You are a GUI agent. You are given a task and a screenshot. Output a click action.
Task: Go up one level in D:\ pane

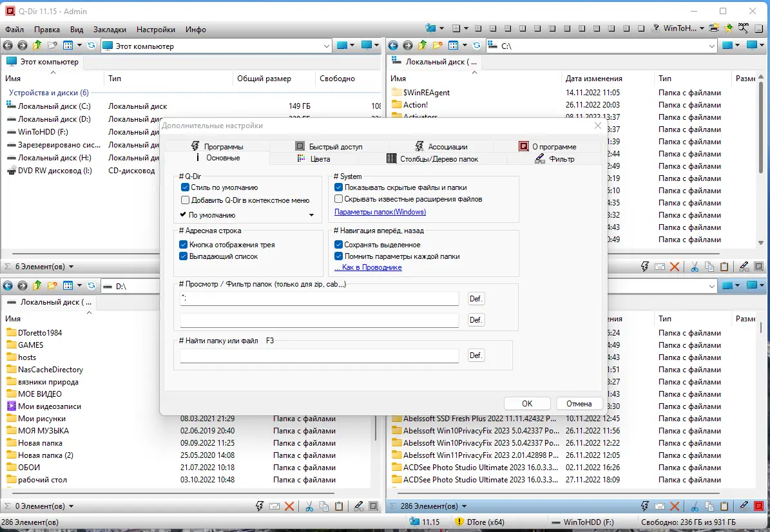pos(37,285)
